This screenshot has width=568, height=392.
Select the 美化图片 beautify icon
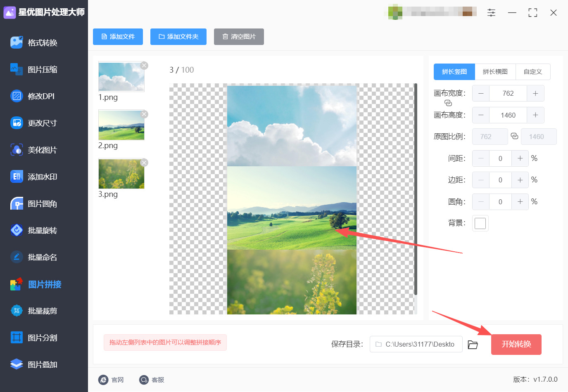pos(17,150)
